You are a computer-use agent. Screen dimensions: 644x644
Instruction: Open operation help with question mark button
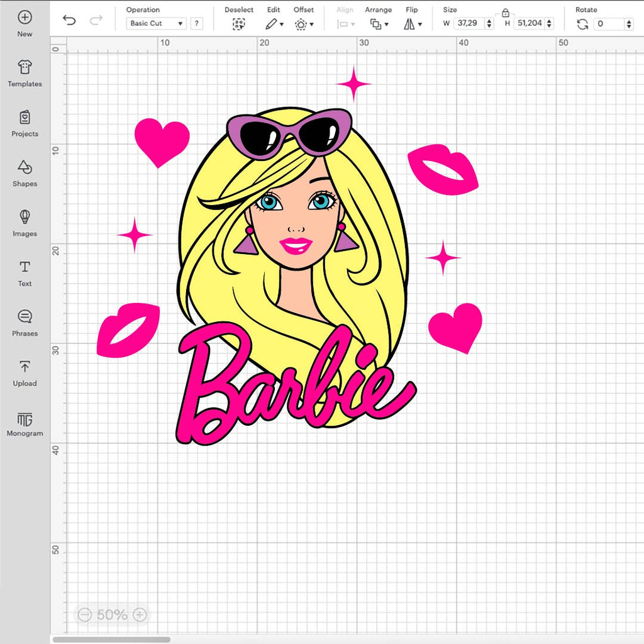tap(197, 23)
